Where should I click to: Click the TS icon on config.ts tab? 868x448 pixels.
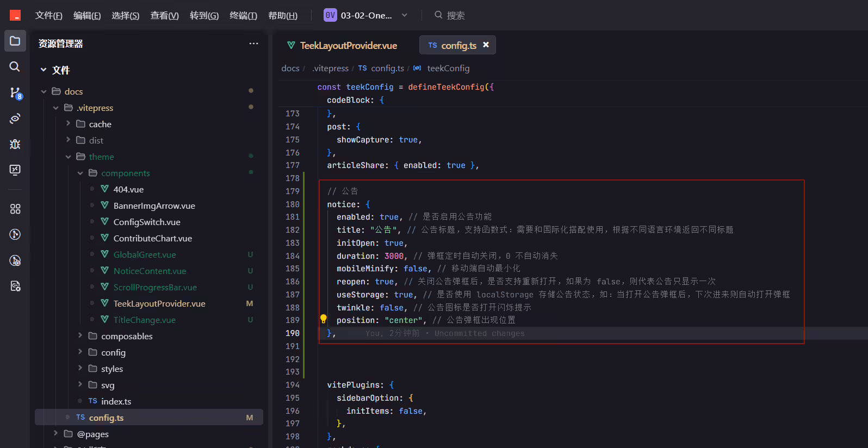pyautogui.click(x=432, y=45)
